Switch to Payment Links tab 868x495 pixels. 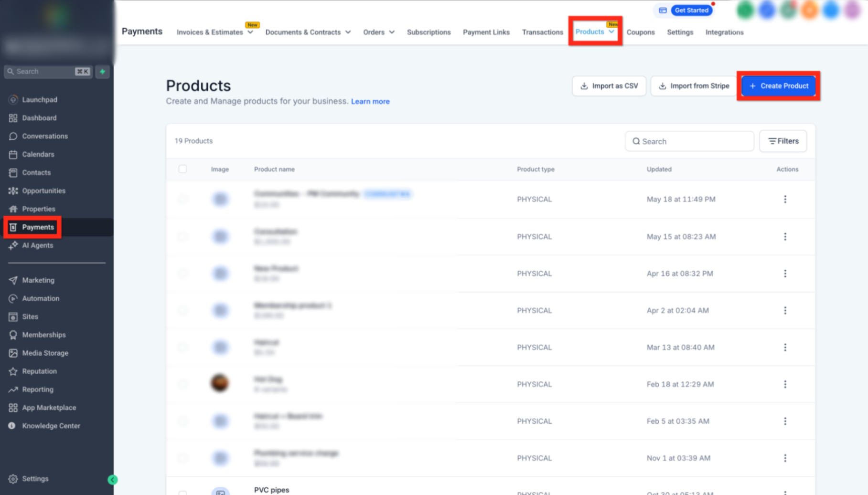[x=486, y=32]
